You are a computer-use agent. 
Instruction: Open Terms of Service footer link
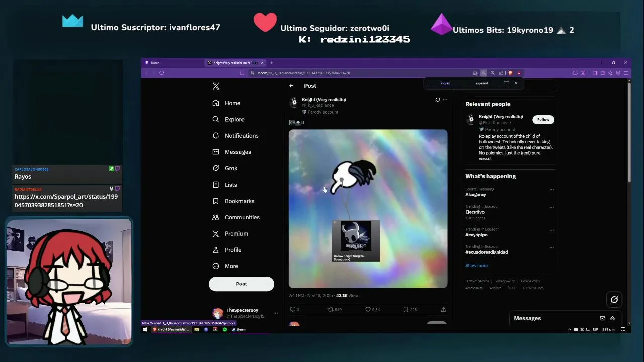point(477,281)
